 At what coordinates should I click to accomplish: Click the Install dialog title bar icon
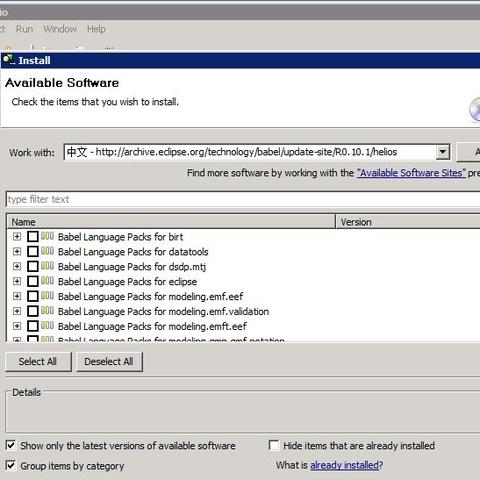click(8, 60)
